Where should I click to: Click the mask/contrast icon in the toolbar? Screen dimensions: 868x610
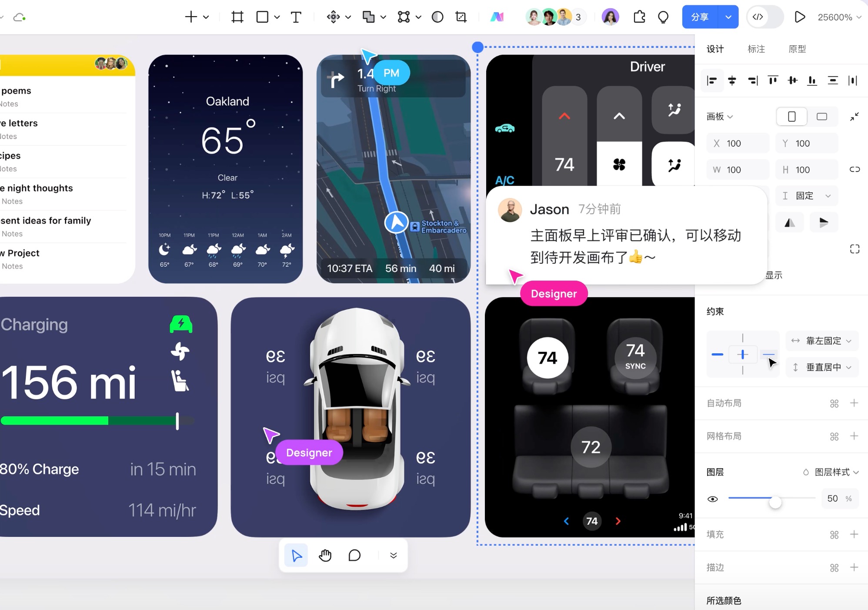(437, 17)
